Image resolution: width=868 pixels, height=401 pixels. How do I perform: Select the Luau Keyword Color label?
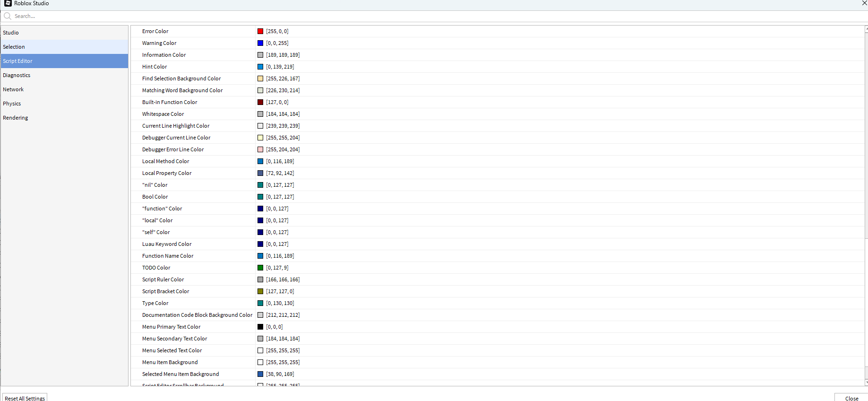pos(167,244)
